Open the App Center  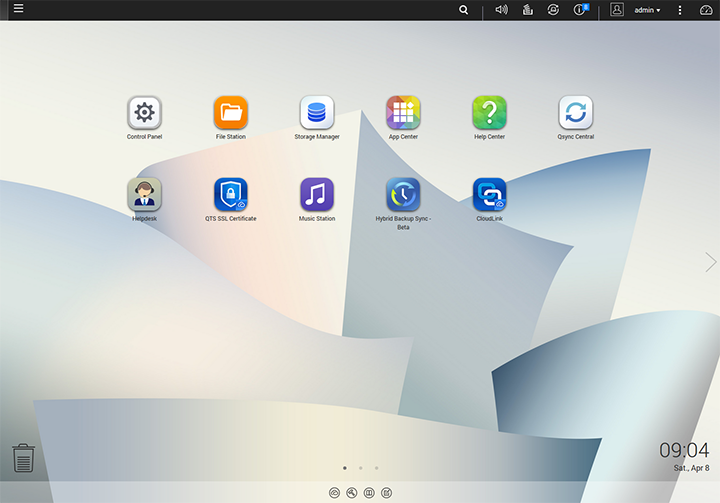[403, 113]
